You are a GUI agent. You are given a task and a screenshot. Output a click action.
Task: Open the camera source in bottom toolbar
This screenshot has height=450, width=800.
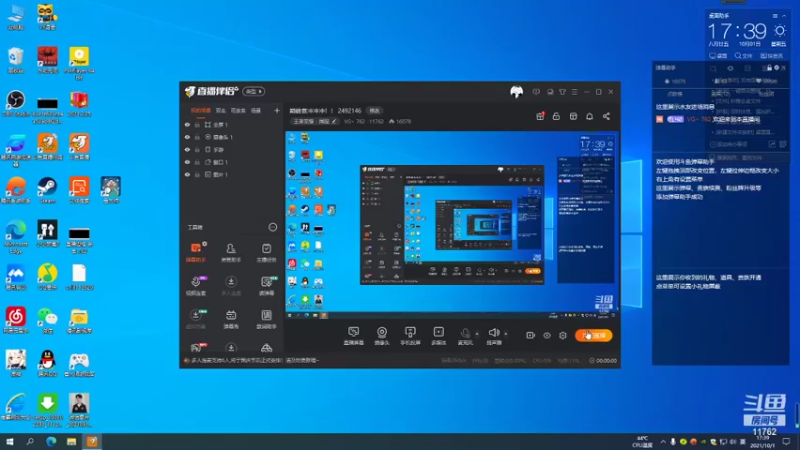coord(382,336)
